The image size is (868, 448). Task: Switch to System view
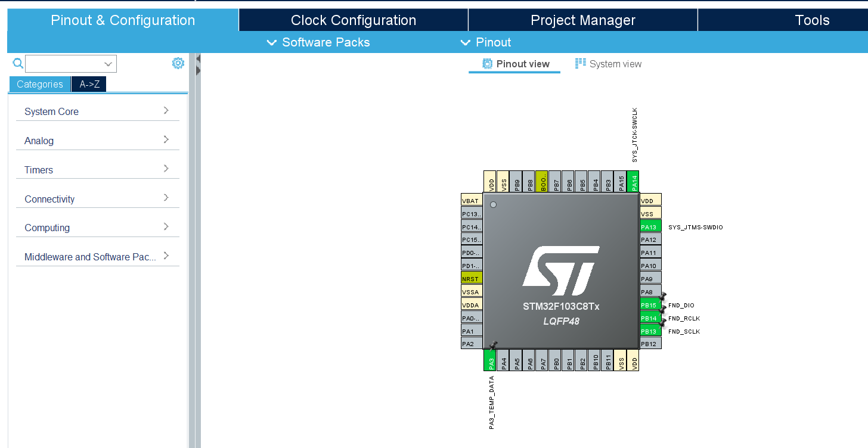coord(609,64)
